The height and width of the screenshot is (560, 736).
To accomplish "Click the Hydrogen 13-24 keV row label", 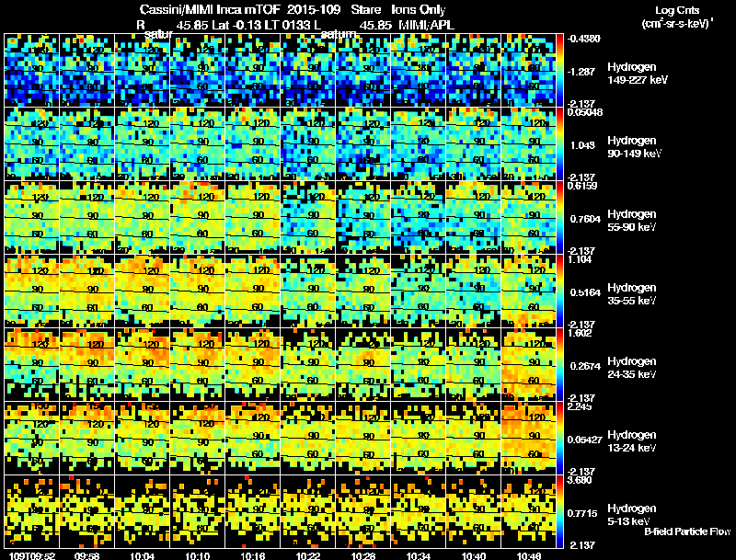I will point(632,441).
